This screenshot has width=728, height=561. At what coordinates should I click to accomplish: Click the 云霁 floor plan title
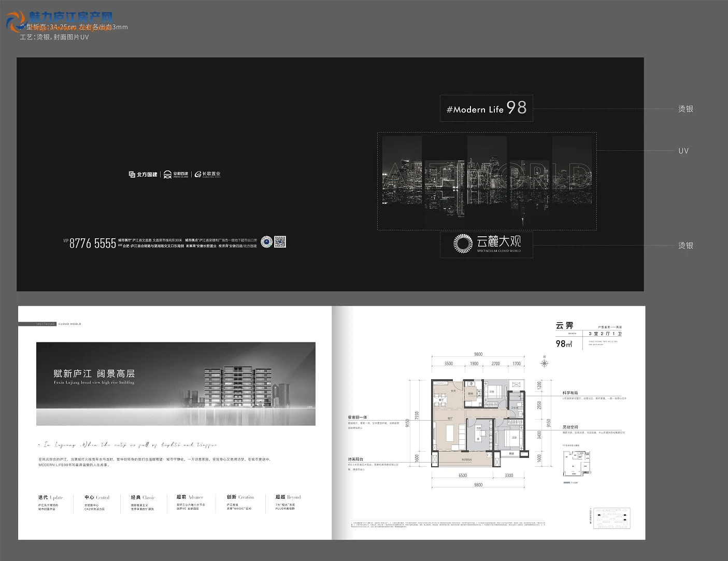point(564,326)
